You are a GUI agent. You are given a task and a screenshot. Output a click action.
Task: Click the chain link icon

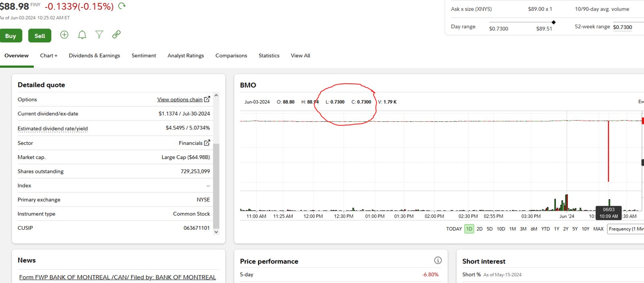(x=116, y=35)
